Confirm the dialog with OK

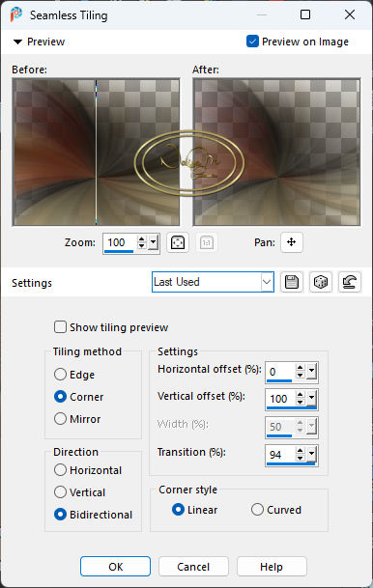click(x=115, y=566)
